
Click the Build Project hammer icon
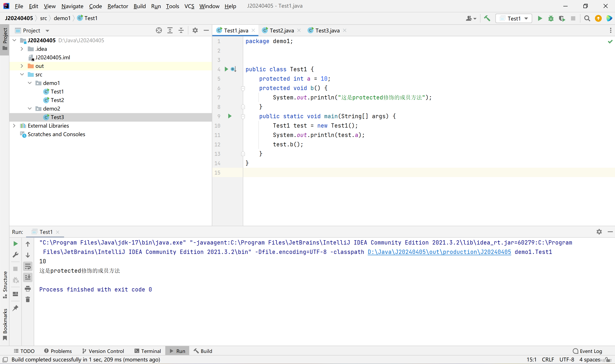coord(487,18)
